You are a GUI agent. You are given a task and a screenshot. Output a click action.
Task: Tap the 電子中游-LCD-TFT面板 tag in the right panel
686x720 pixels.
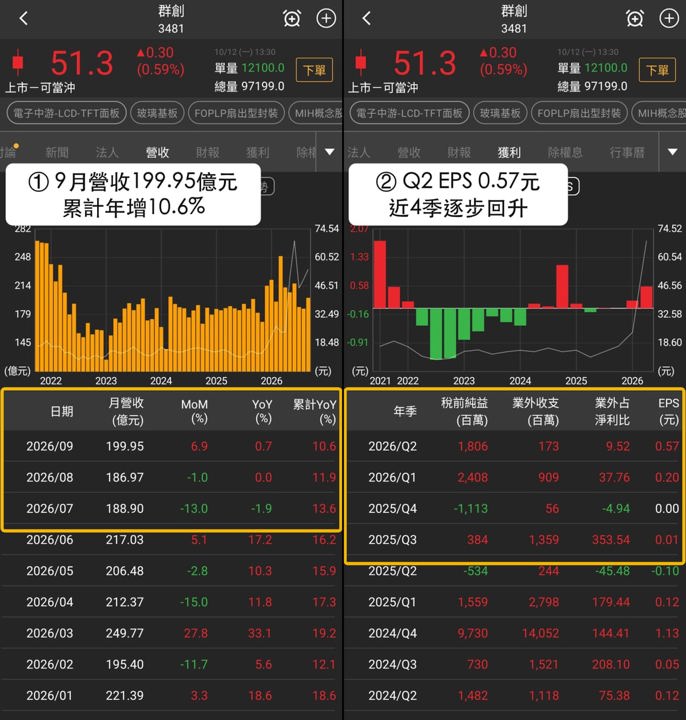point(410,113)
